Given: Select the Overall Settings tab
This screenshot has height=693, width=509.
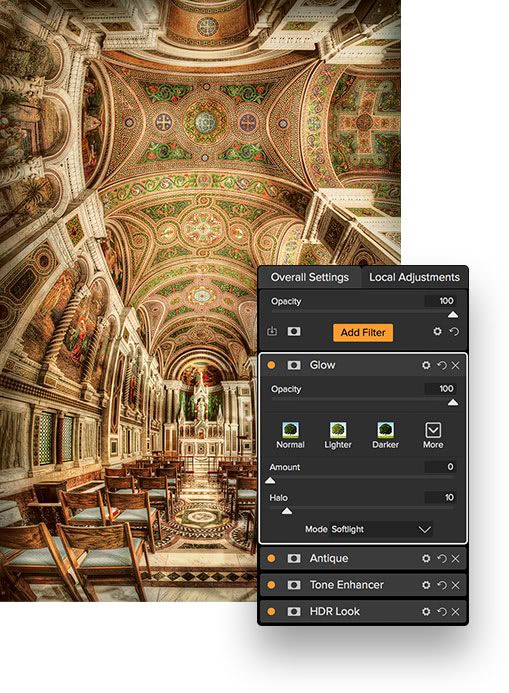Looking at the screenshot, I should (x=310, y=277).
